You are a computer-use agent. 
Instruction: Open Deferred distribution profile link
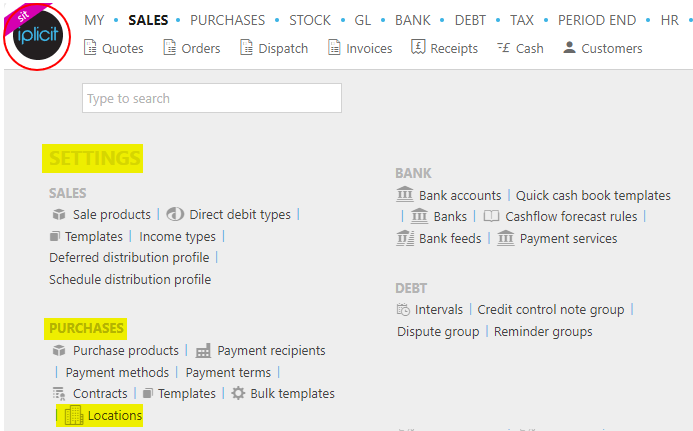pyautogui.click(x=129, y=257)
